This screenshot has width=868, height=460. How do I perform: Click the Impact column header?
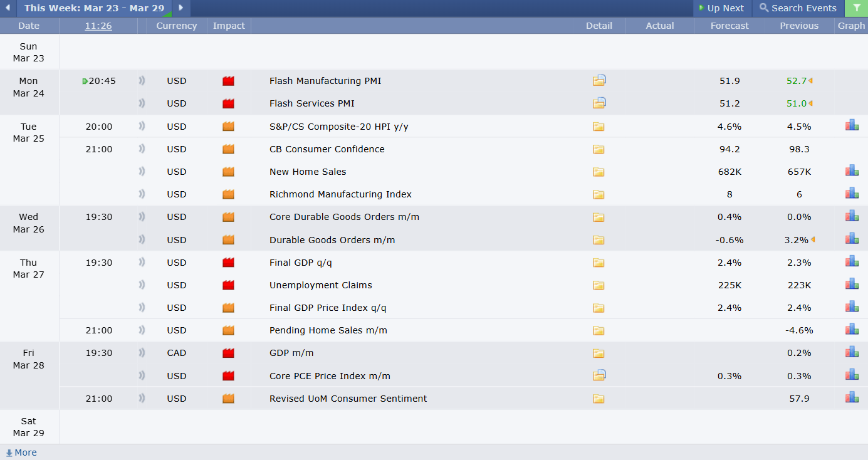229,26
